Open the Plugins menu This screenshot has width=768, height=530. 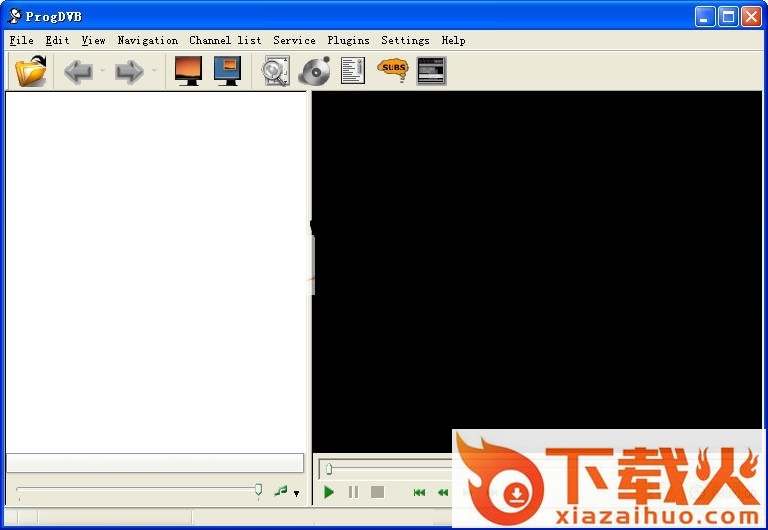(x=348, y=40)
